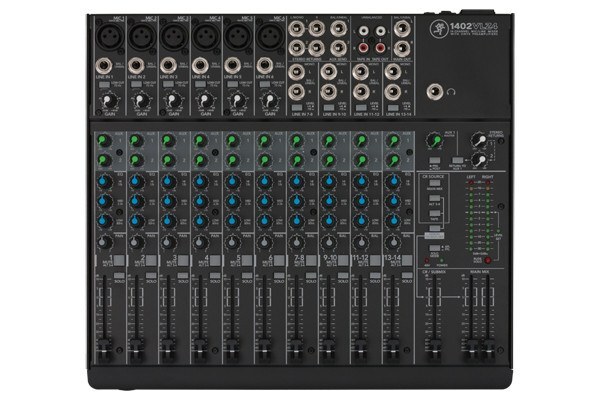Screen dimensions: 600x400
Task: Click the headphone output jack
Action: (x=435, y=92)
